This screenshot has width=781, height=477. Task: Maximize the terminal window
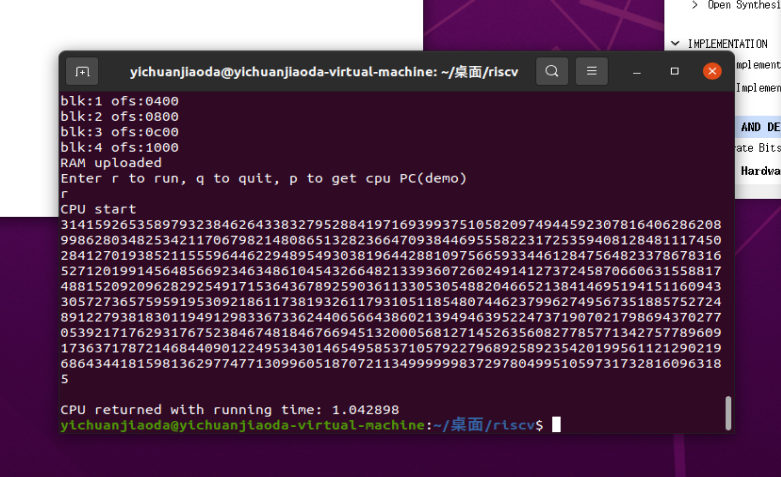674,71
